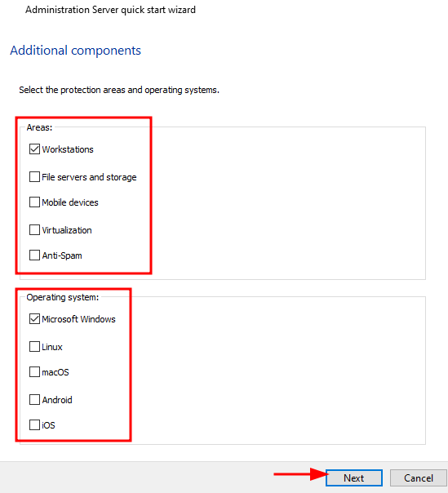The image size is (448, 493).
Task: Click the Operating system group label
Action: click(63, 297)
